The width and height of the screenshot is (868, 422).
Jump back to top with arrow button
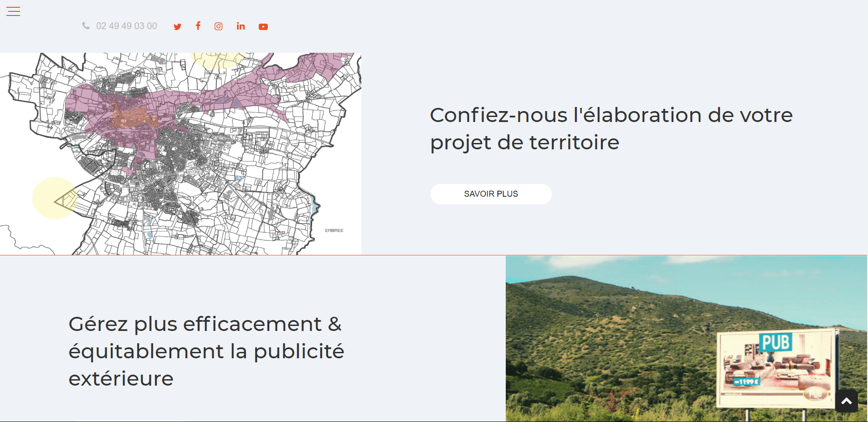pyautogui.click(x=847, y=401)
